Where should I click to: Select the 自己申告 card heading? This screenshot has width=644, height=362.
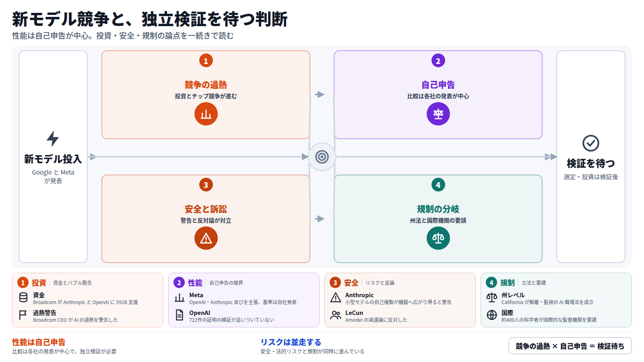tap(438, 85)
